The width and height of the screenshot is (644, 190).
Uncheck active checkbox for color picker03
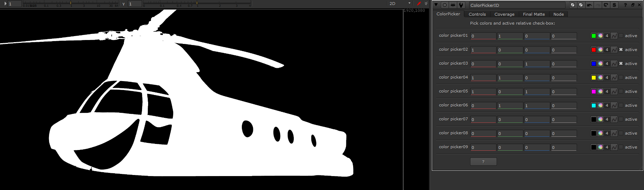click(621, 64)
